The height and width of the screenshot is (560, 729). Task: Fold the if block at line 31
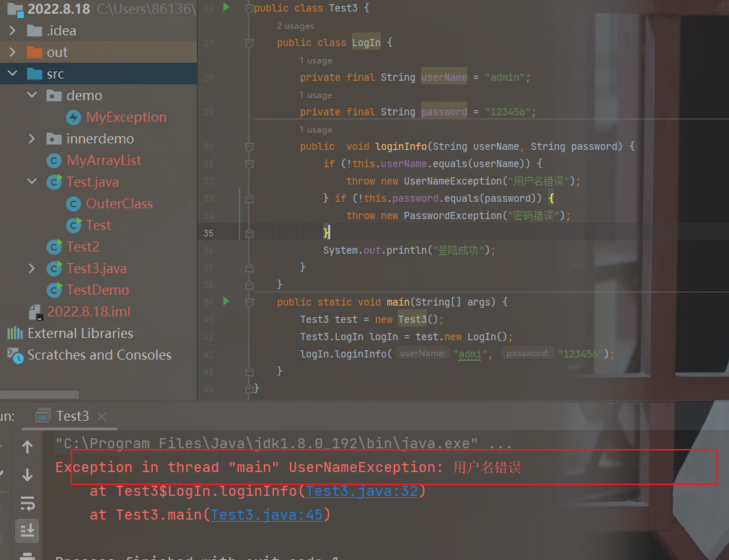pos(249,164)
